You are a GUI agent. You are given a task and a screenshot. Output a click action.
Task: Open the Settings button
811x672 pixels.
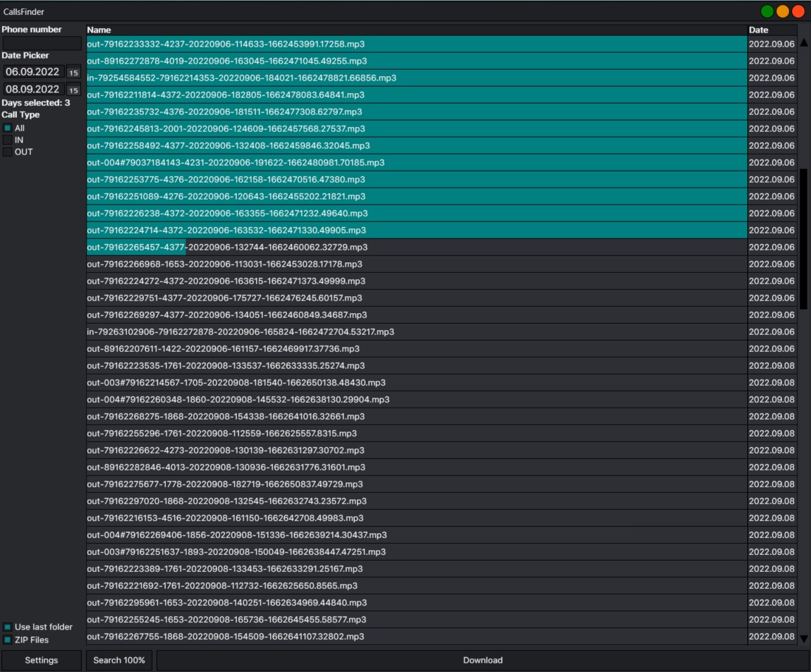(42, 660)
